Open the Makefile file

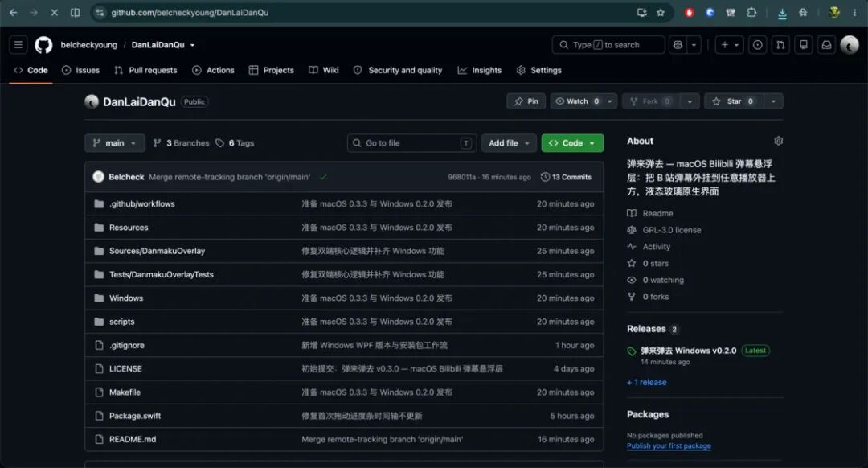tap(125, 392)
